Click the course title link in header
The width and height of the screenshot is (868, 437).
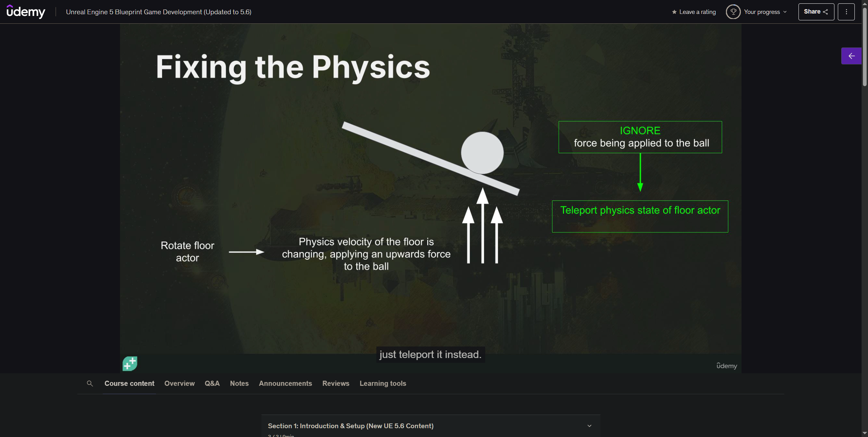(158, 12)
